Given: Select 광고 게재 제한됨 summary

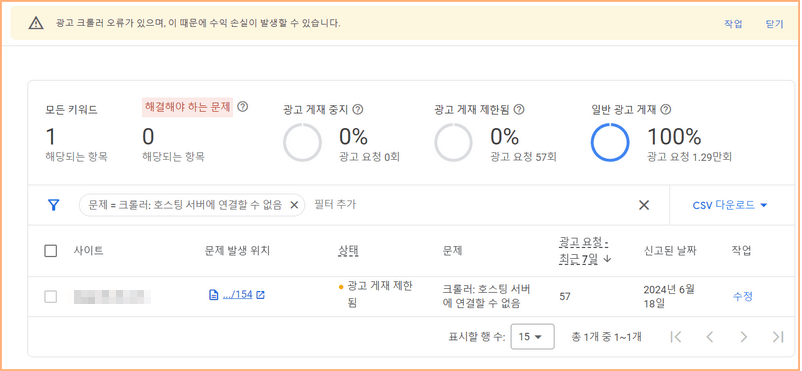Looking at the screenshot, I should tap(495, 133).
